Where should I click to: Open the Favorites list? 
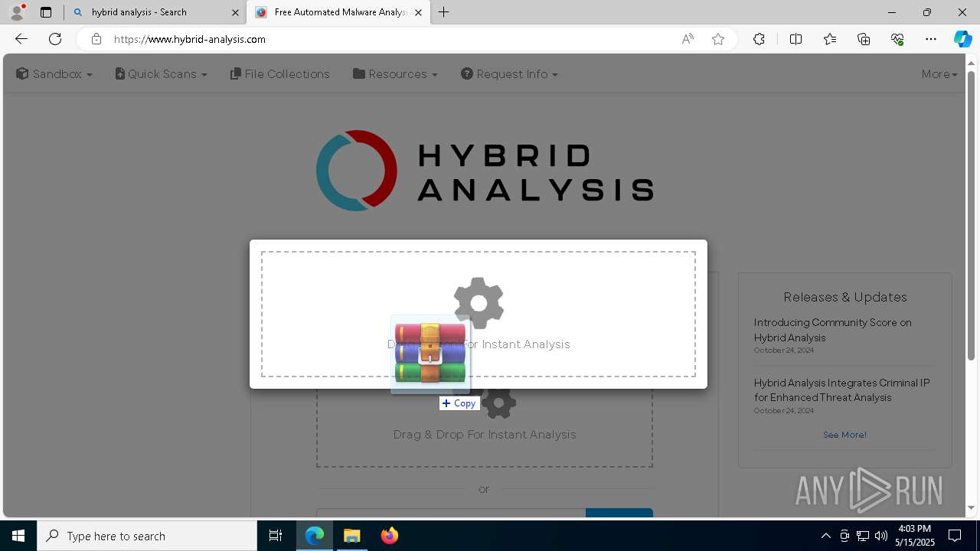830,39
